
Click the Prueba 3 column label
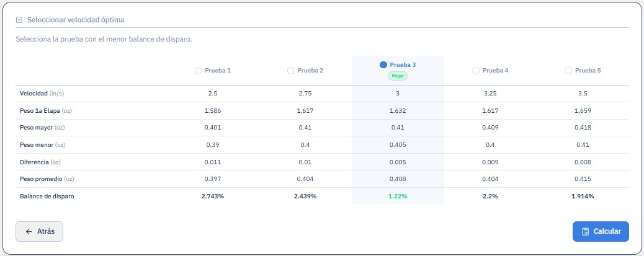point(403,65)
